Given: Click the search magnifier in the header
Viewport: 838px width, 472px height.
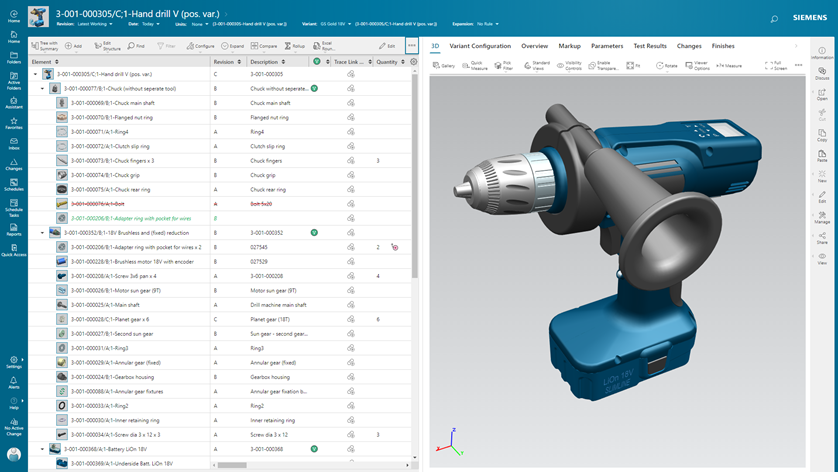Looking at the screenshot, I should (774, 19).
